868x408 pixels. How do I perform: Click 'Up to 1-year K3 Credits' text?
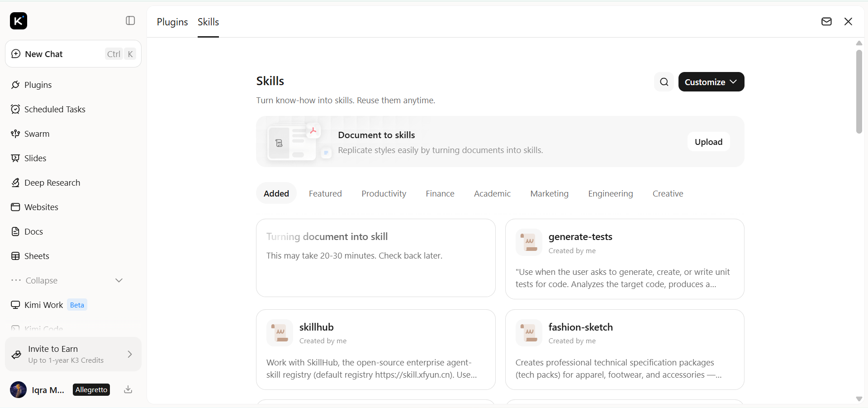[66, 360]
